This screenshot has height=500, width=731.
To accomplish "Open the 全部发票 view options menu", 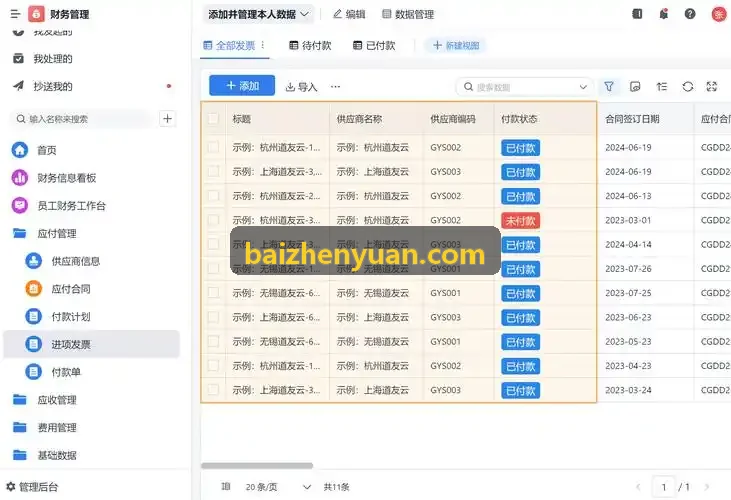I will [x=263, y=45].
